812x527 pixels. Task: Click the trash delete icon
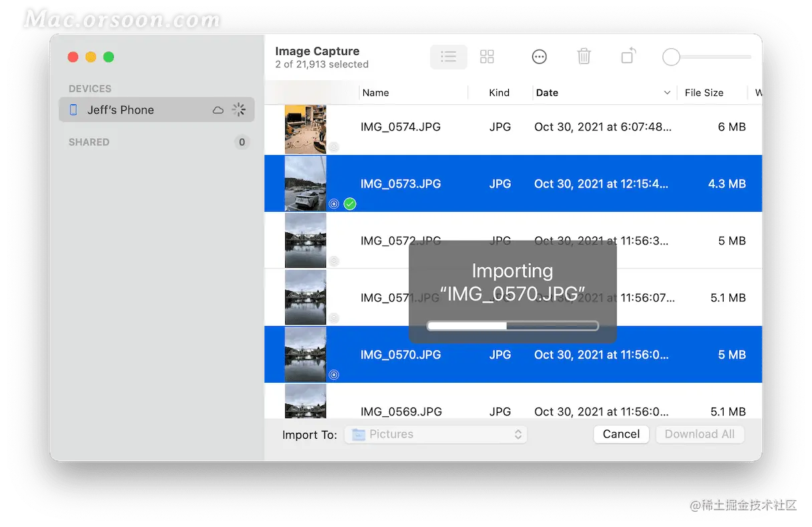584,56
